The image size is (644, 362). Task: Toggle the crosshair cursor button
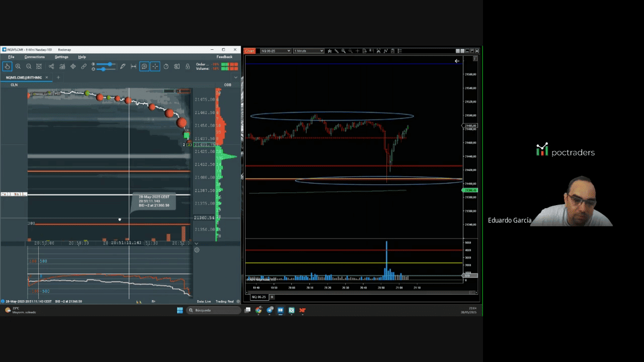point(155,66)
